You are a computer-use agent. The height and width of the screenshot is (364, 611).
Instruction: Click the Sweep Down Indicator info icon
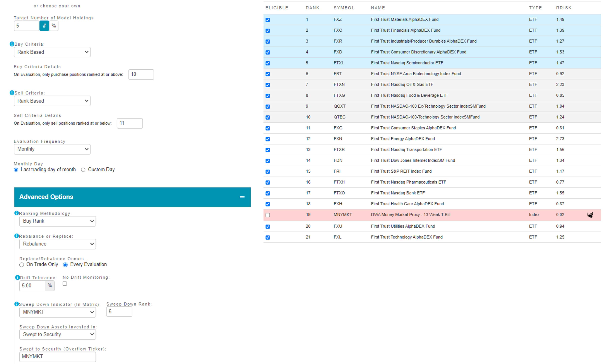pos(17,304)
